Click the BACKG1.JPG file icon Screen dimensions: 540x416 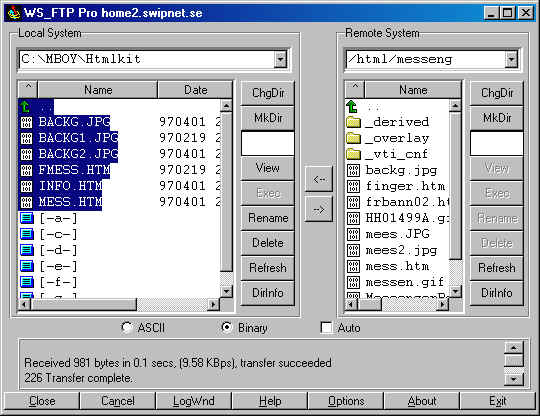point(26,138)
